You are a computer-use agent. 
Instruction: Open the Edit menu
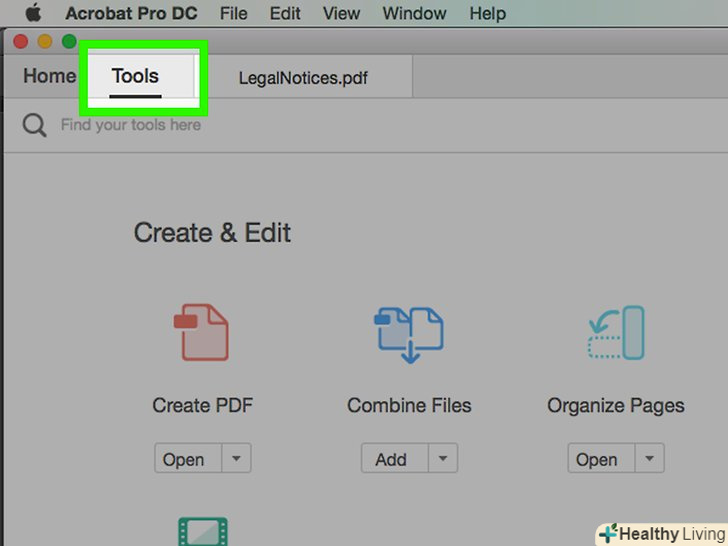[x=285, y=13]
